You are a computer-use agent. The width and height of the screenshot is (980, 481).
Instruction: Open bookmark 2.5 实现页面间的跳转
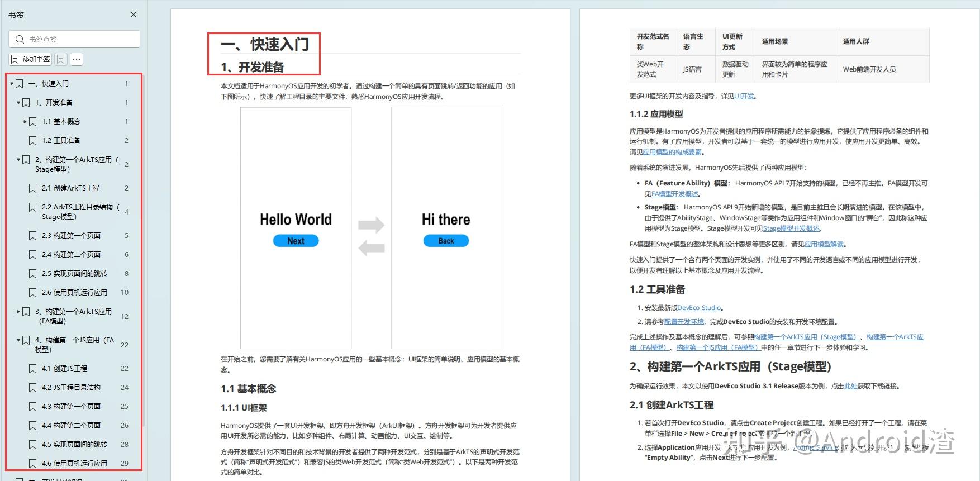coord(75,273)
